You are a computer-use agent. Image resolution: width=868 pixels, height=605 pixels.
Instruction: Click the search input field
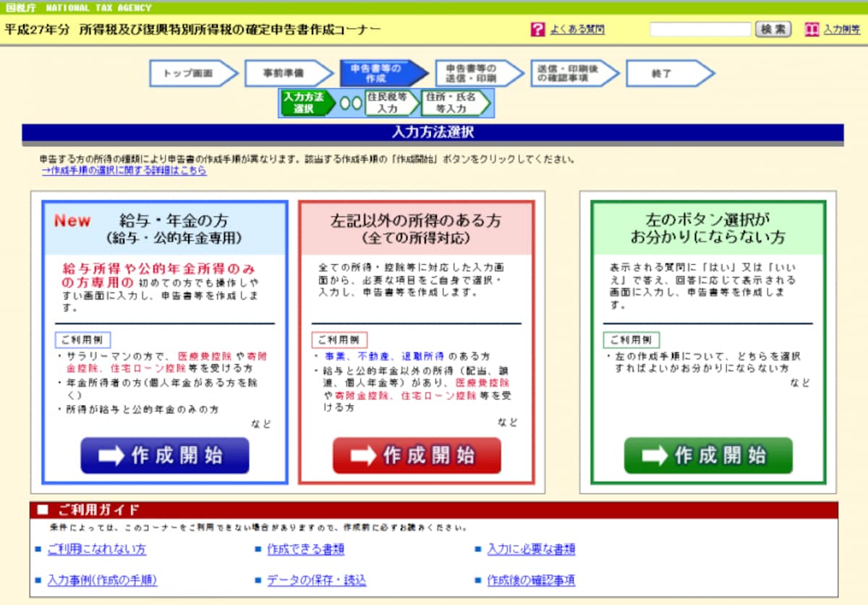point(700,30)
